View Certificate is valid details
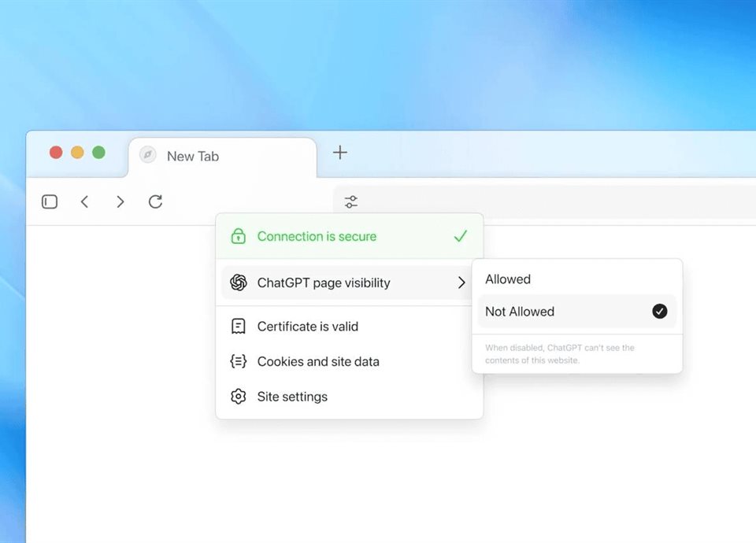Image resolution: width=756 pixels, height=543 pixels. [308, 327]
